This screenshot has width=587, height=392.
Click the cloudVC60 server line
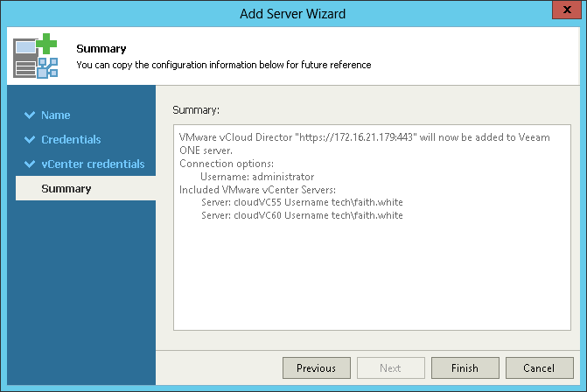[x=302, y=215]
